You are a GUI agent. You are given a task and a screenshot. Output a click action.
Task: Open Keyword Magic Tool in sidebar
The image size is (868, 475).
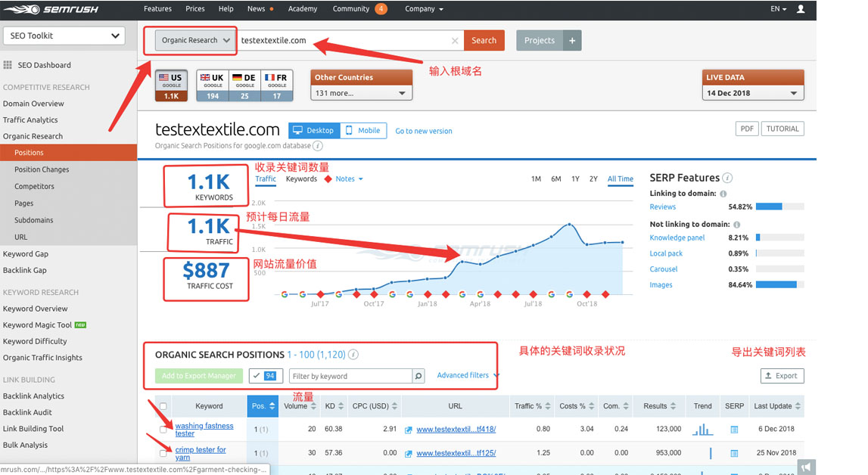pos(37,325)
